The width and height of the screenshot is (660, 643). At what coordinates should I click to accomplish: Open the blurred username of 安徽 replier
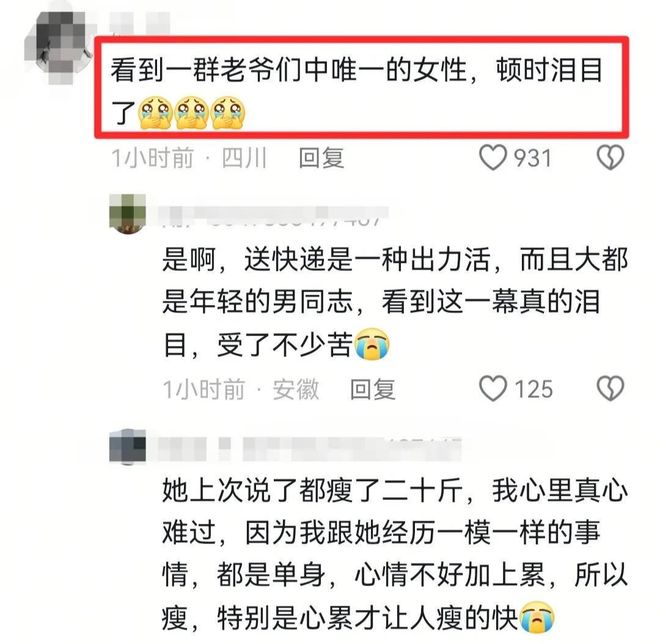click(273, 216)
